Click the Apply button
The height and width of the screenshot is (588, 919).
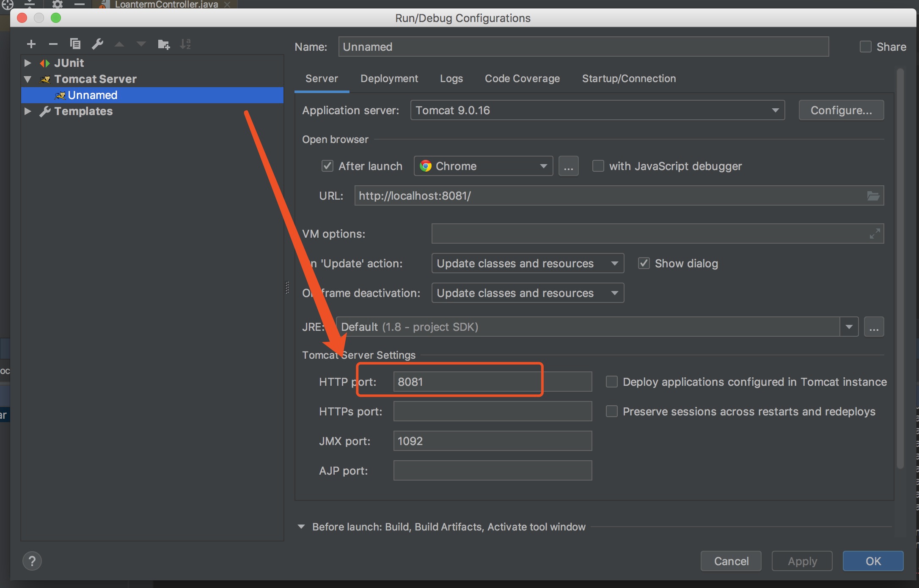click(x=802, y=561)
